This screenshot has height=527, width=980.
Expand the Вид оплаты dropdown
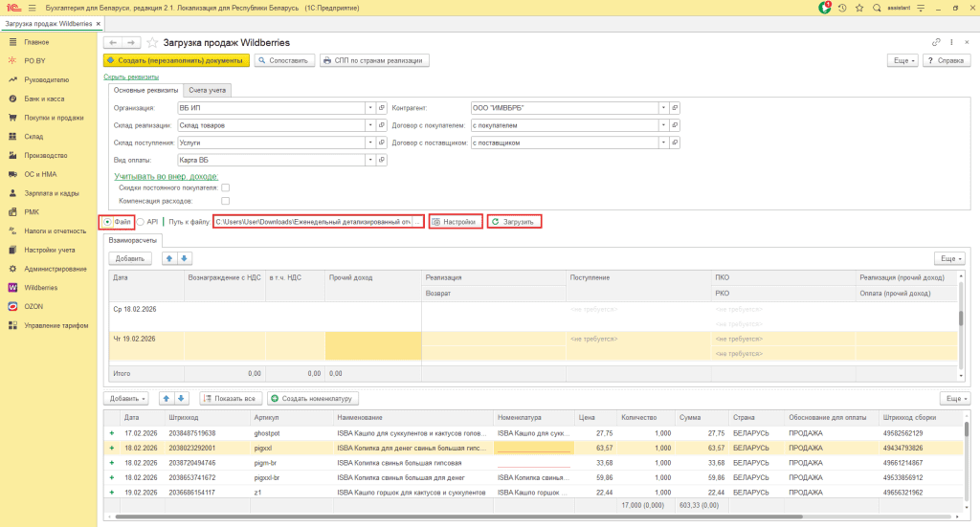(x=370, y=160)
